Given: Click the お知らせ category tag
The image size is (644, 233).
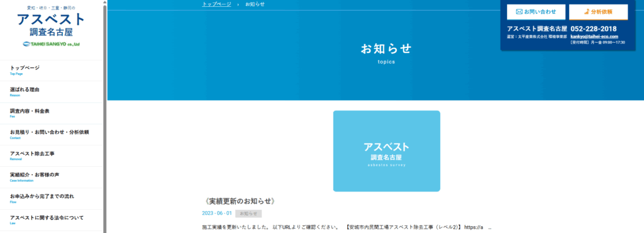Looking at the screenshot, I should tap(248, 213).
